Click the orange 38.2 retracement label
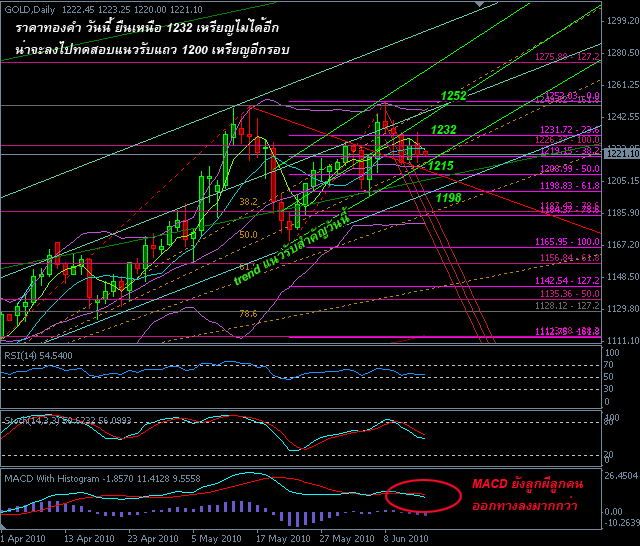Viewport: 640px width, 546px height. [248, 202]
